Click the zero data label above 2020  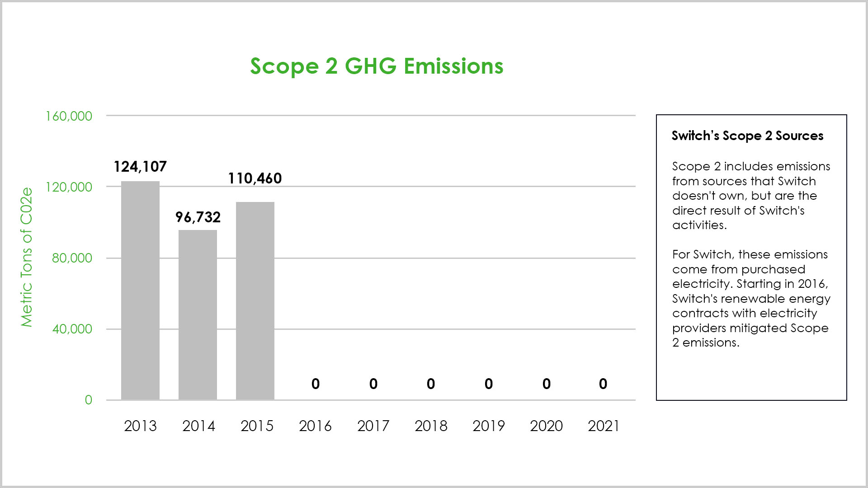pos(547,384)
